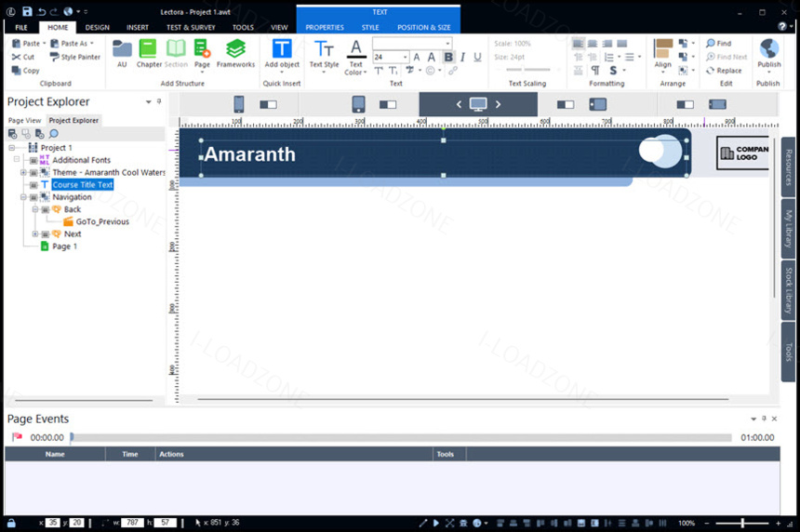The width and height of the screenshot is (800, 532).
Task: Show paragraph marks with pilcrow icon
Action: [595, 71]
